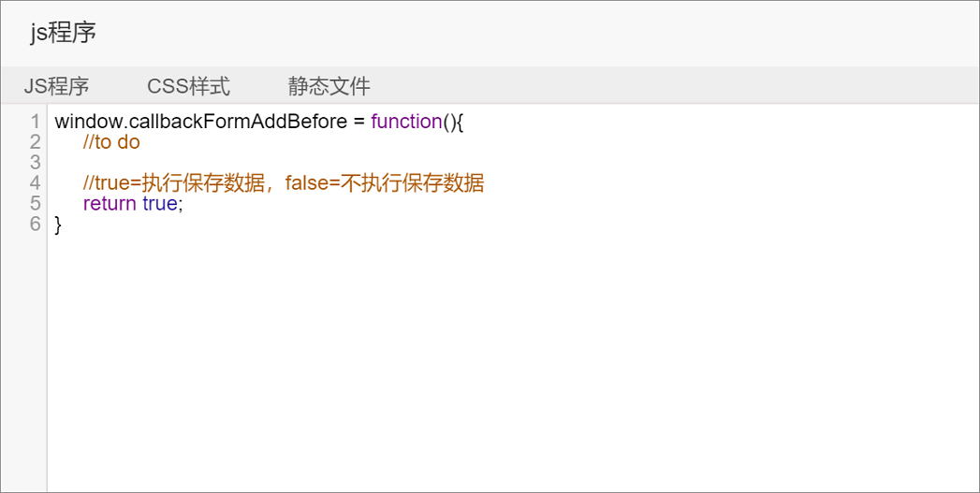Click line number 4 in gutter
Viewport: 980px width, 493px height.
point(35,183)
